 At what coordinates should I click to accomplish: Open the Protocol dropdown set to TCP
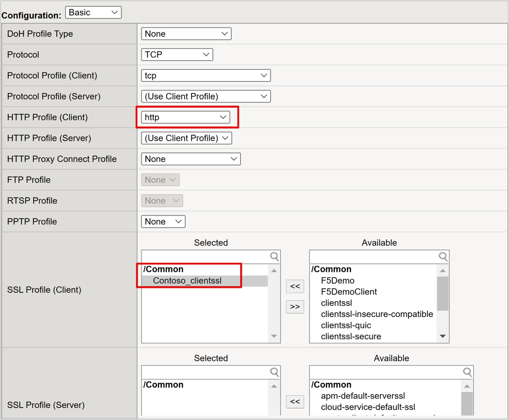pos(177,54)
